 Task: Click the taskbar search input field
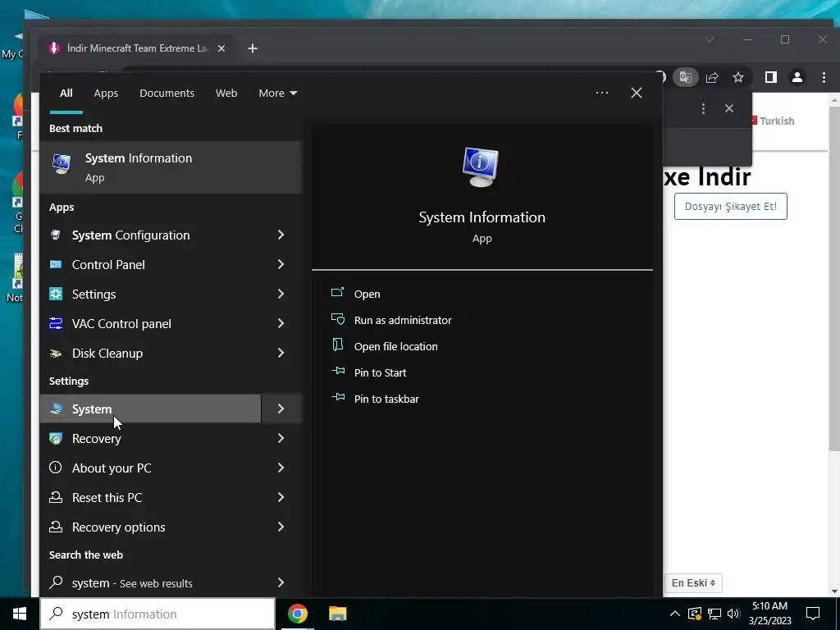tap(157, 614)
